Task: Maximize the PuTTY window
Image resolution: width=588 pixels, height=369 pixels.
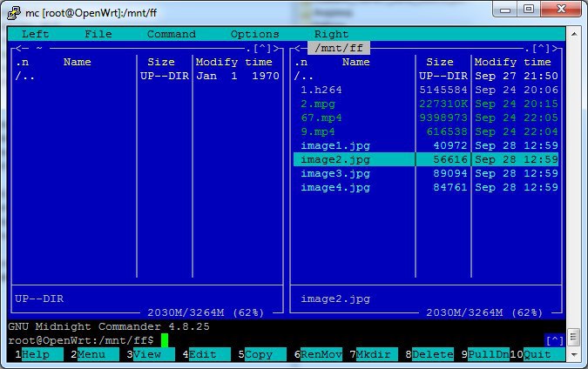Action: click(x=529, y=9)
